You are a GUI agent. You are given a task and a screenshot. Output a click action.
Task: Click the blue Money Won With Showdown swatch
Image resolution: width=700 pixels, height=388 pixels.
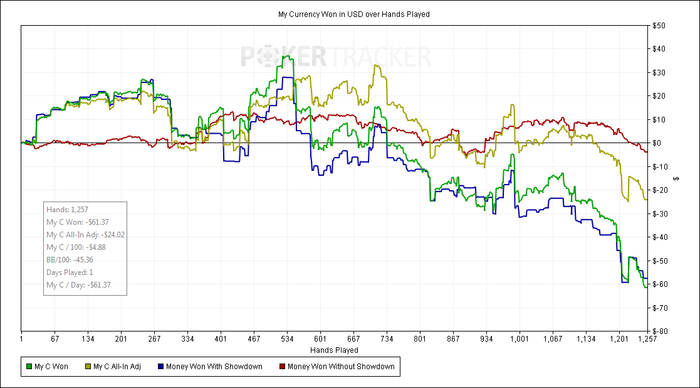point(161,367)
